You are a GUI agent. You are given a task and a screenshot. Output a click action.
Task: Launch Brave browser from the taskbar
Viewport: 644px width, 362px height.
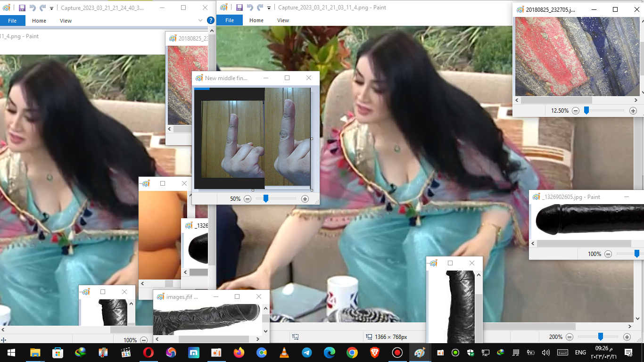pyautogui.click(x=375, y=353)
